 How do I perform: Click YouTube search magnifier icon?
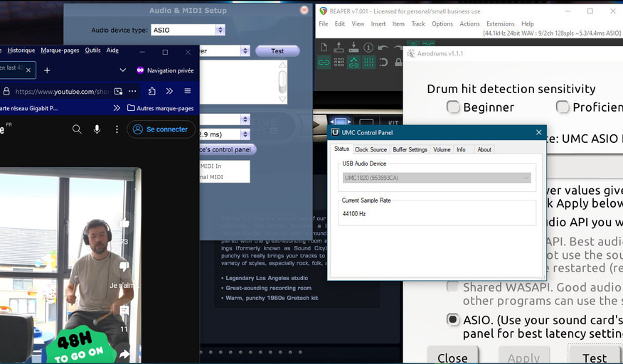click(x=77, y=129)
